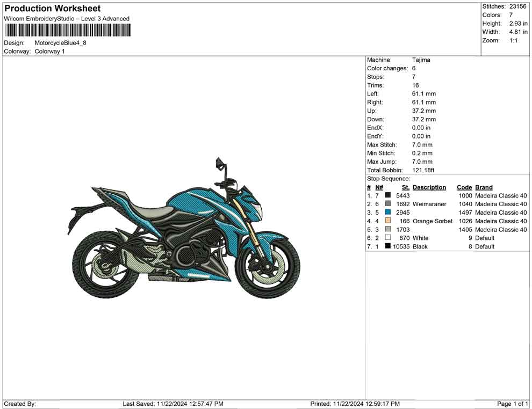
Task: Click the St. column header
Action: tap(405, 187)
